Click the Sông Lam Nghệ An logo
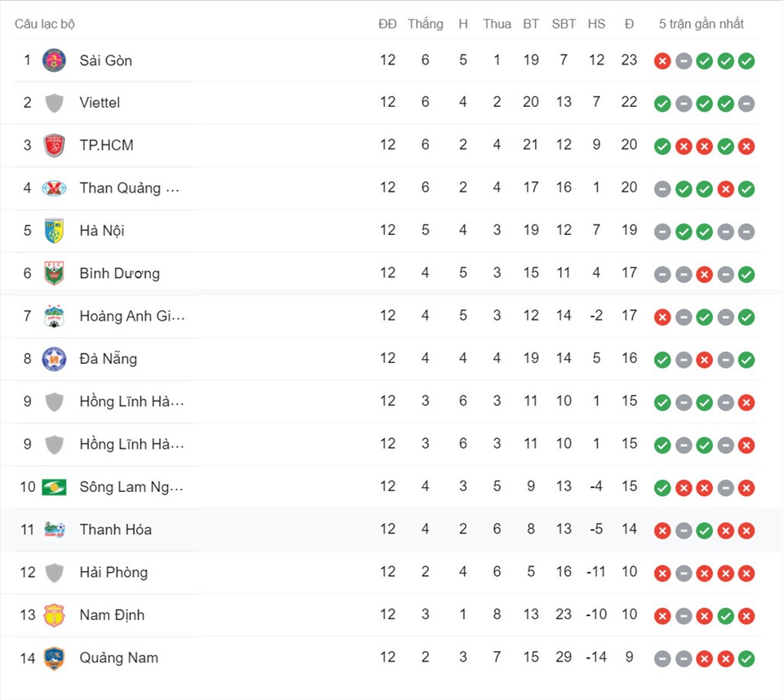The image size is (783, 700). point(54,487)
